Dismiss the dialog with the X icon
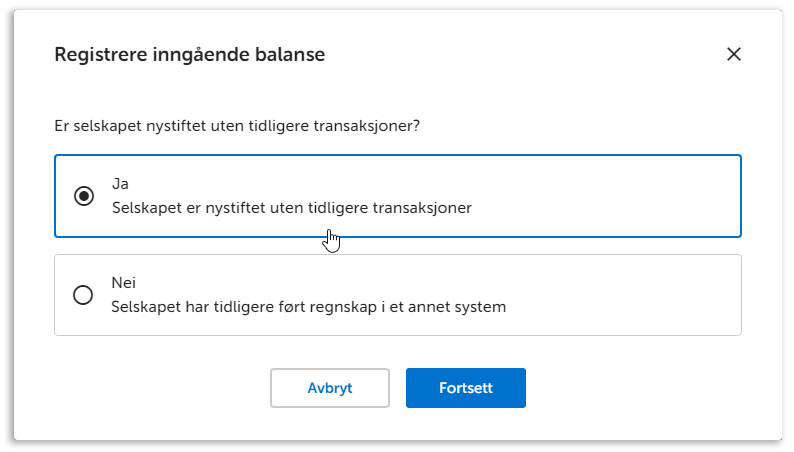This screenshot has height=452, width=794. (733, 54)
